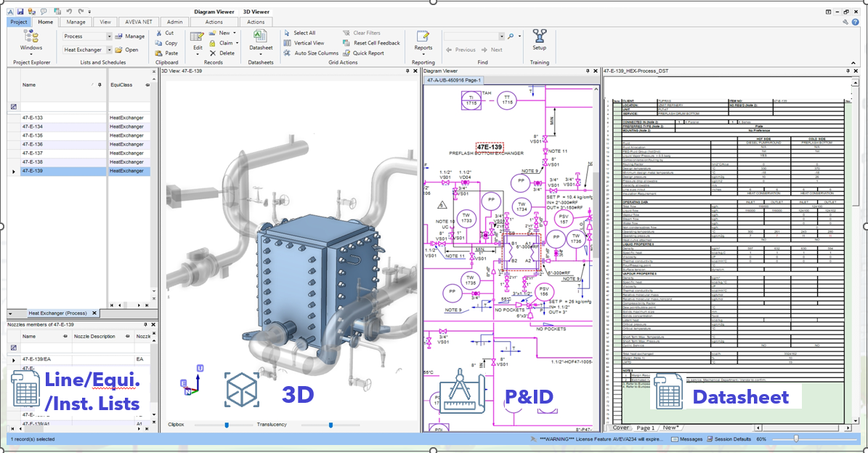Image resolution: width=868 pixels, height=453 pixels.
Task: Apply Auto Size Columns
Action: pyautogui.click(x=311, y=53)
